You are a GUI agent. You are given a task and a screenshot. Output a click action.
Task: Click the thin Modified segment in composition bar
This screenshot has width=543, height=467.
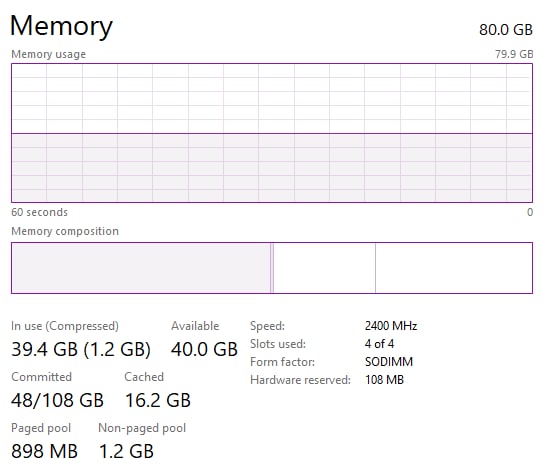point(272,268)
